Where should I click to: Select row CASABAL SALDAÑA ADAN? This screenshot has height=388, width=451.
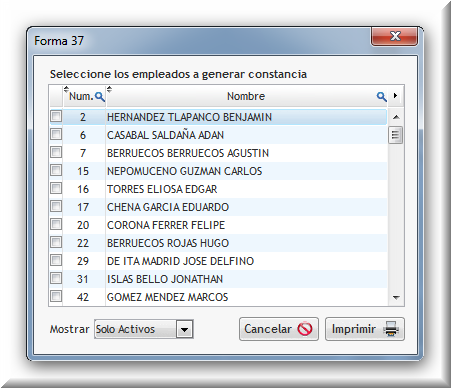[x=218, y=135]
